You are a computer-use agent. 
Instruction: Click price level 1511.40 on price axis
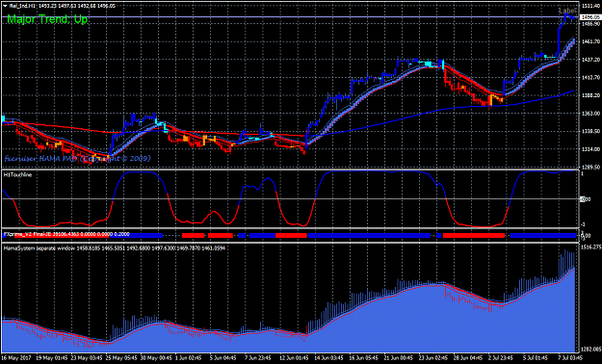click(x=591, y=6)
